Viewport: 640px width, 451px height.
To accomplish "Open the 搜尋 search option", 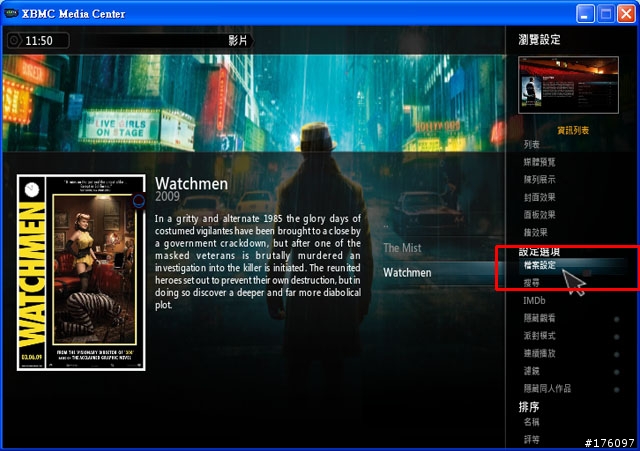I will click(x=531, y=283).
